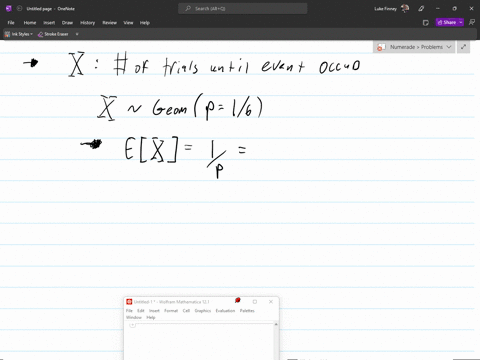
Task: Open the Luke Finney account name
Action: click(x=385, y=9)
